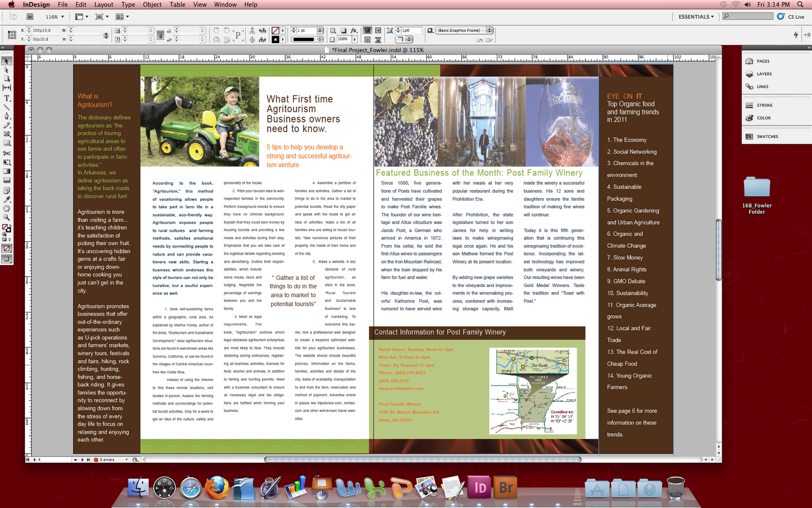Click the stroke color swatch in Control panel
Screen dimensions: 812x508
click(276, 40)
